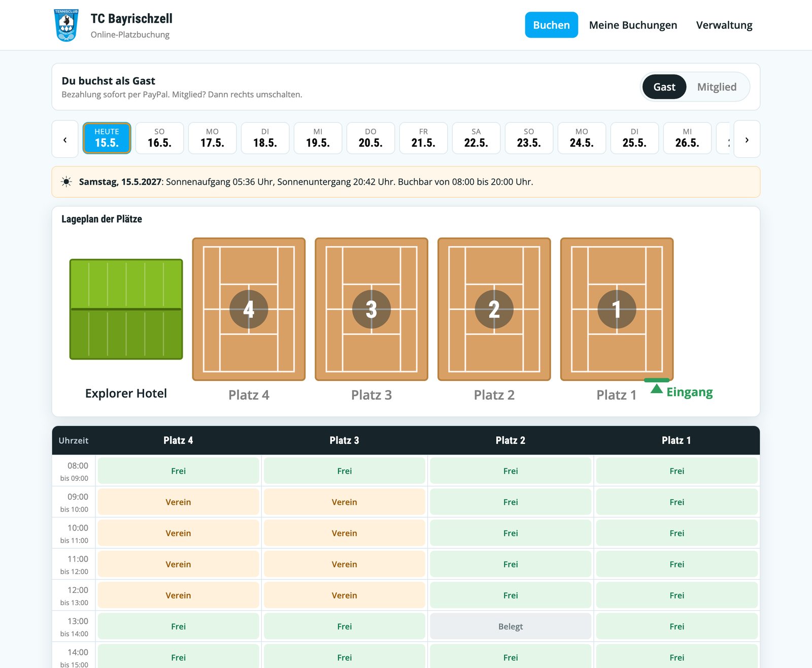Book free 12:00 slot on Platz 1
This screenshot has width=812, height=668.
pos(676,595)
